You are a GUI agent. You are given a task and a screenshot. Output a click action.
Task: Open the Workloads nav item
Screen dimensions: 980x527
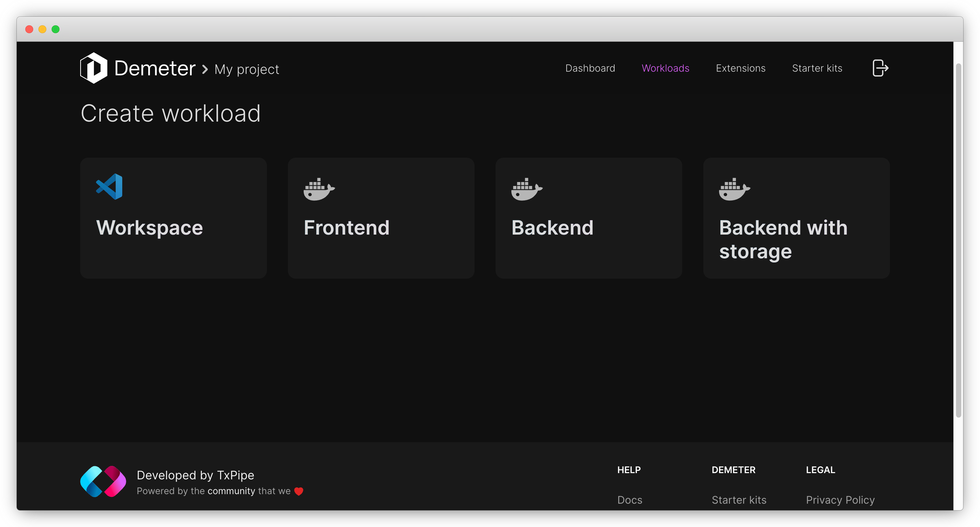(x=665, y=68)
